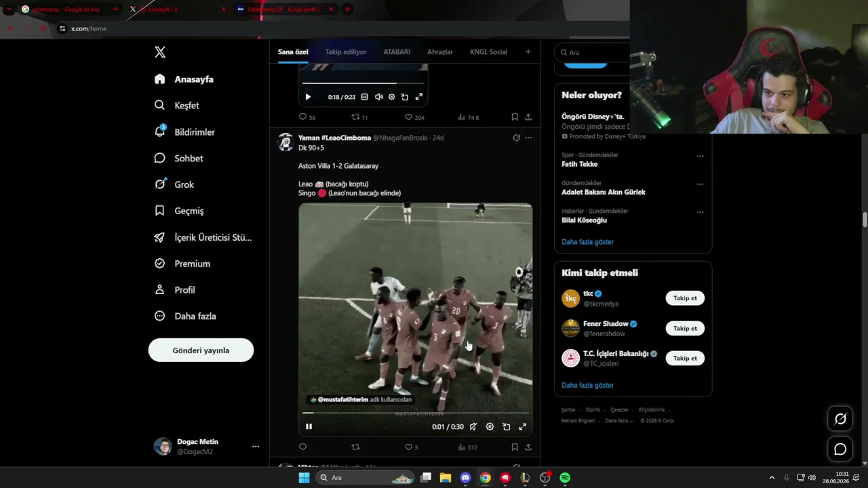Open more options for Adalet Bakanı Akın Gürlek trend
The height and width of the screenshot is (488, 868).
tap(701, 184)
